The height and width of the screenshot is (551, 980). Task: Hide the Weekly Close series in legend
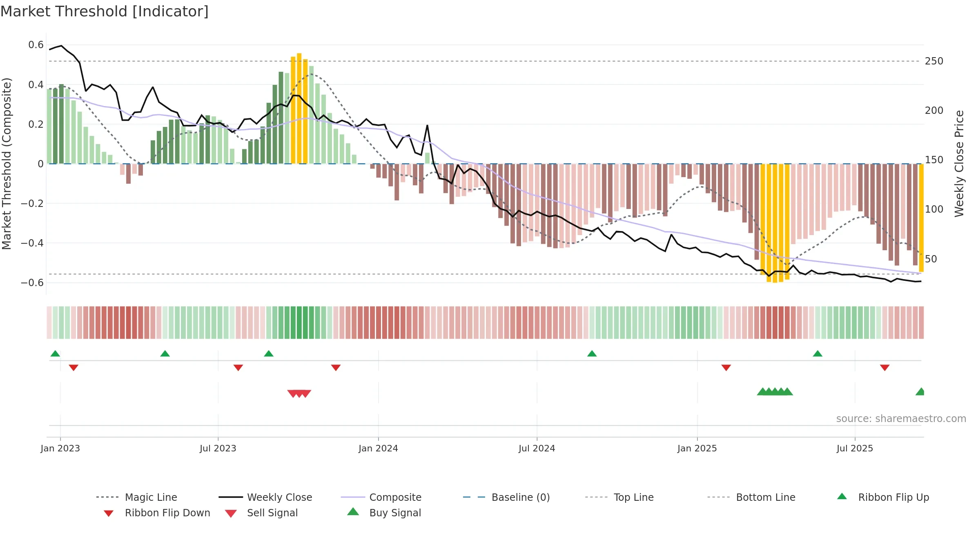pos(265,497)
